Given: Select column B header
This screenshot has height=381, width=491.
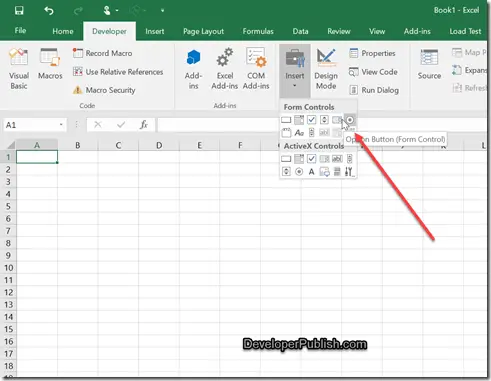Looking at the screenshot, I should (78, 145).
